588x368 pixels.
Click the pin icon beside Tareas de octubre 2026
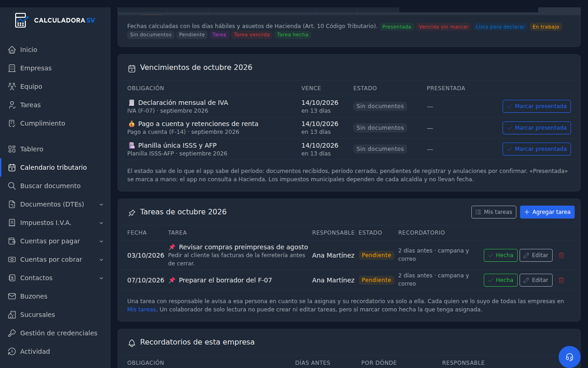[132, 213]
